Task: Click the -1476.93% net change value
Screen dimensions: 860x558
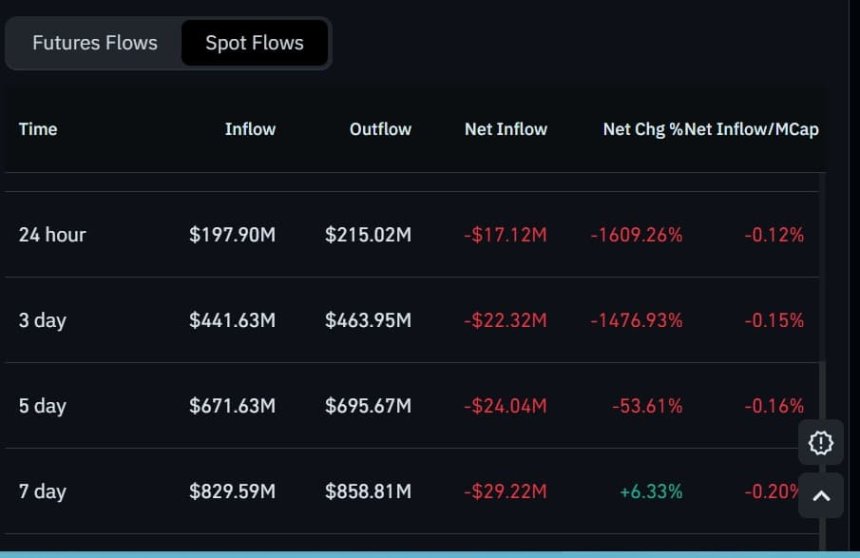Action: [636, 320]
